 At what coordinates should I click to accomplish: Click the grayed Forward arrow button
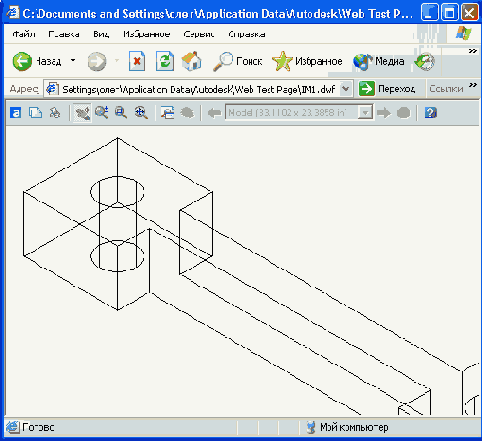97,61
